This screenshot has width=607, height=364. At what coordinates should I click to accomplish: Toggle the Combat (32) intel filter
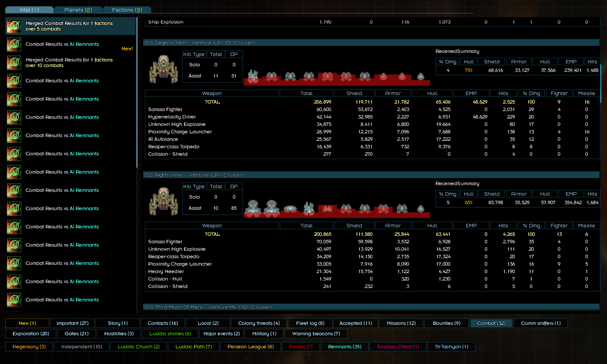[491, 323]
